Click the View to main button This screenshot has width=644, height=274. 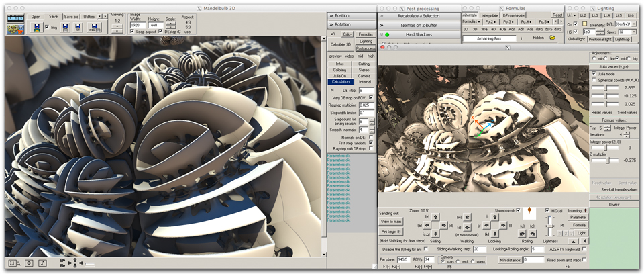tap(391, 222)
